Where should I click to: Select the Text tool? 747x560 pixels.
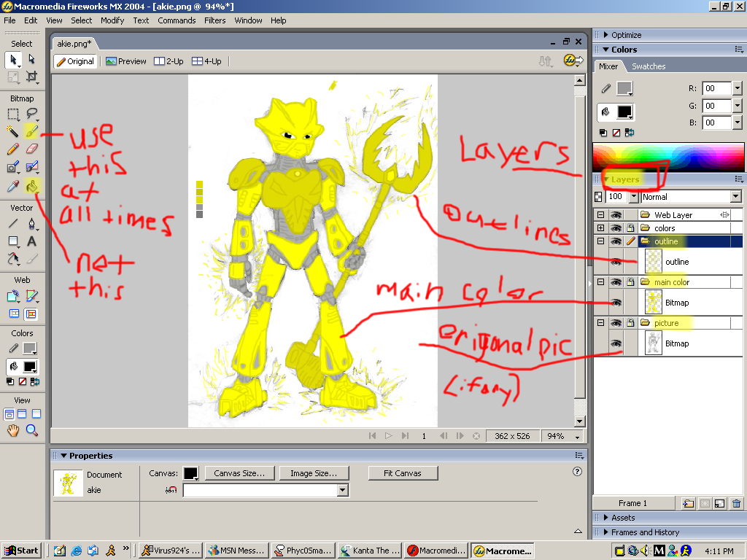(x=31, y=241)
